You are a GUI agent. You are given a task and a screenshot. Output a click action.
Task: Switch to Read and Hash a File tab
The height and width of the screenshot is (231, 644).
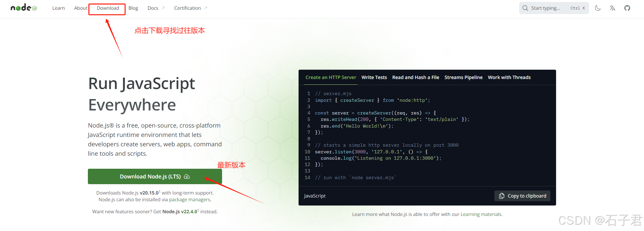click(x=416, y=77)
